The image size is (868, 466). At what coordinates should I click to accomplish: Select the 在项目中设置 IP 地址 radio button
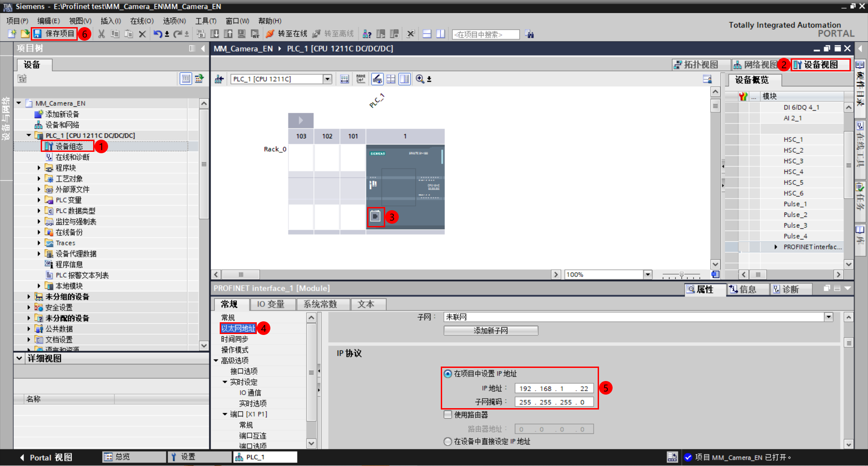(x=447, y=373)
